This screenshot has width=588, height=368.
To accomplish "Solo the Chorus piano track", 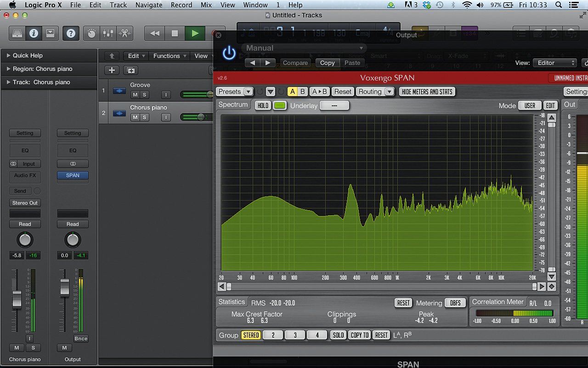I will (144, 117).
